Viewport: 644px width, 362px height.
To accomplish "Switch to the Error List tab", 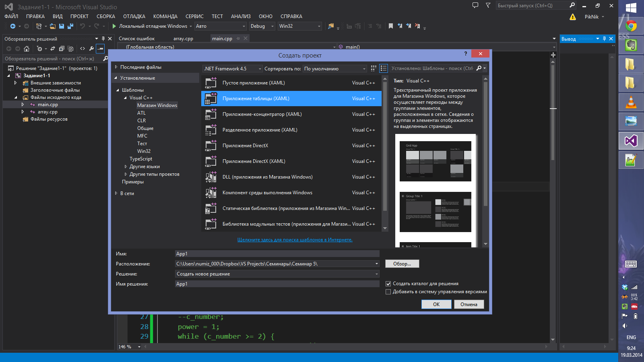I will (x=137, y=39).
